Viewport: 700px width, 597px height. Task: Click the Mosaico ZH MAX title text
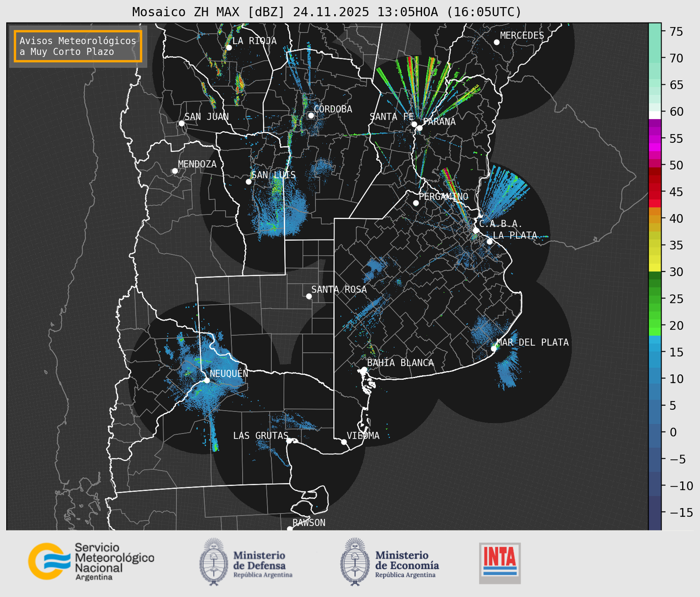point(326,12)
